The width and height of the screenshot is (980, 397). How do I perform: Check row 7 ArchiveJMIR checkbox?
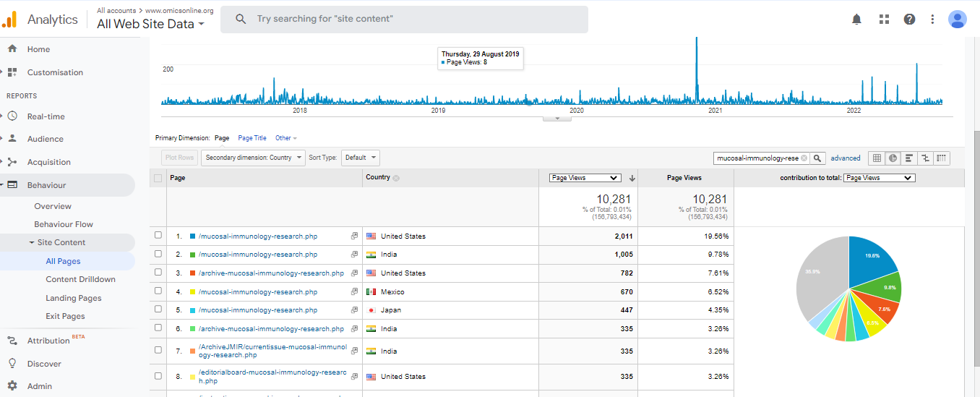click(x=158, y=351)
